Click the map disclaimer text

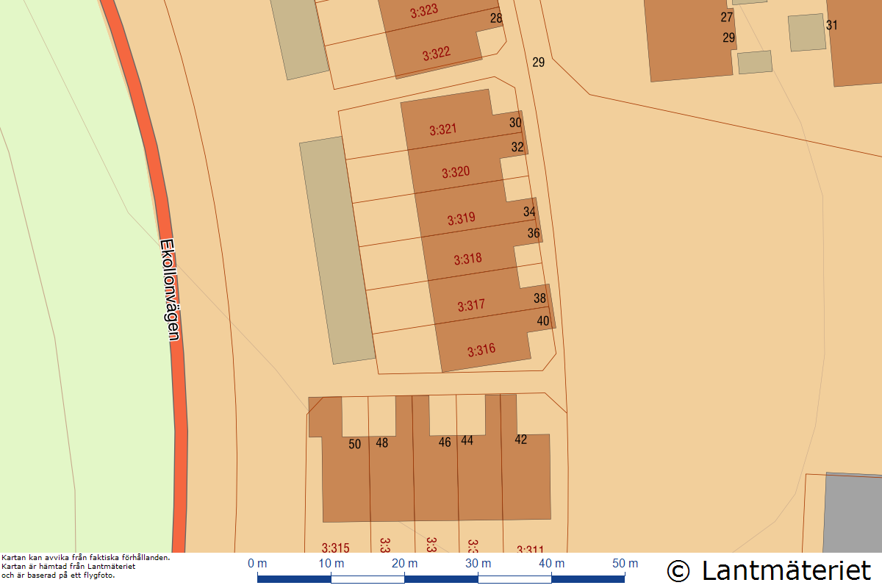(86, 566)
